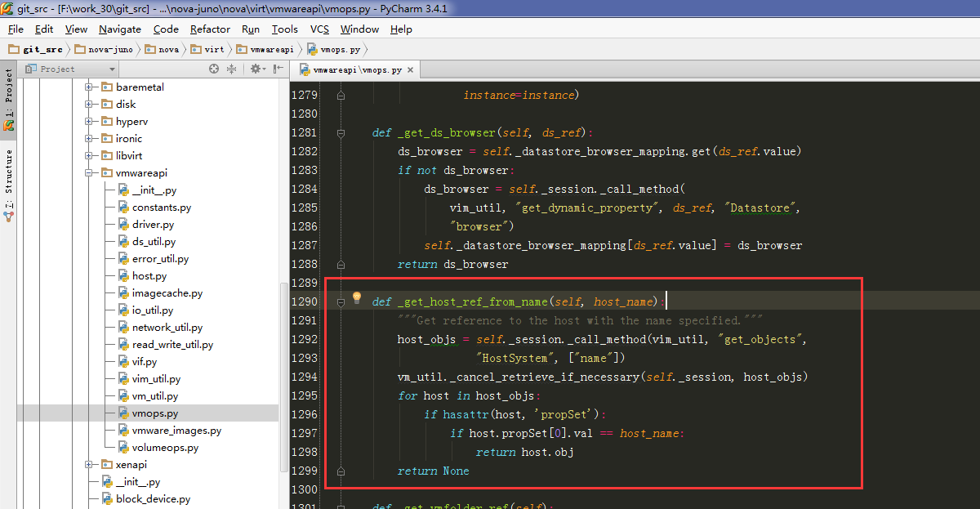Image resolution: width=980 pixels, height=509 pixels.
Task: Click the nova-juno breadcrumb
Action: 104,49
